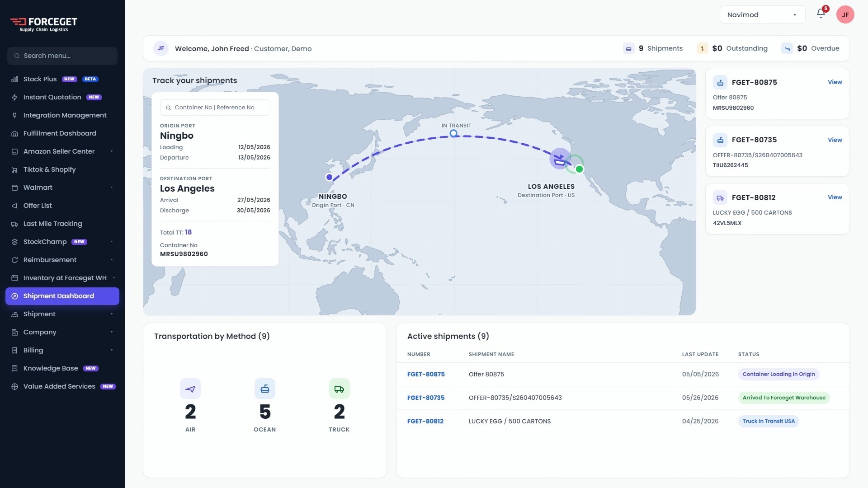The height and width of the screenshot is (488, 868).
Task: Select the Ocean transport method icon
Action: 265,389
